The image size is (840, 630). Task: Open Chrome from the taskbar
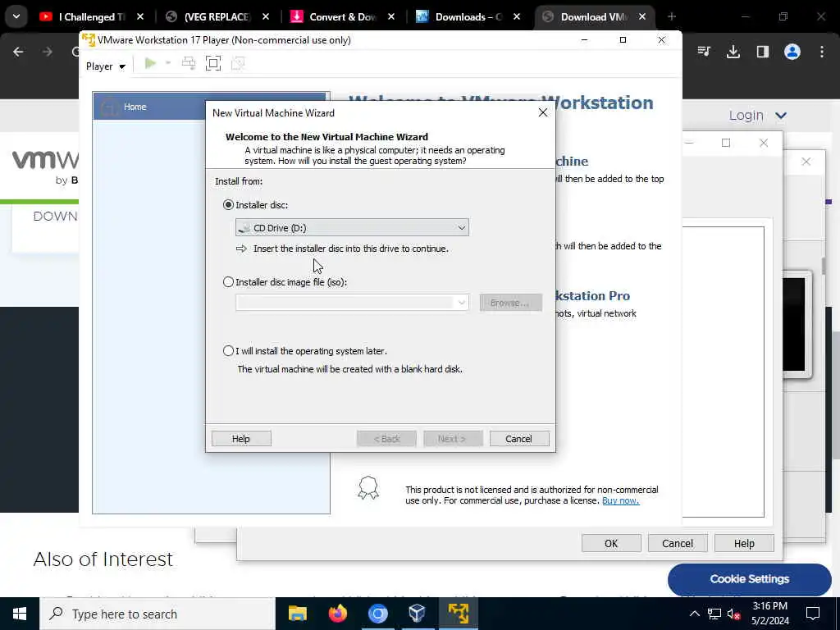coord(377,614)
